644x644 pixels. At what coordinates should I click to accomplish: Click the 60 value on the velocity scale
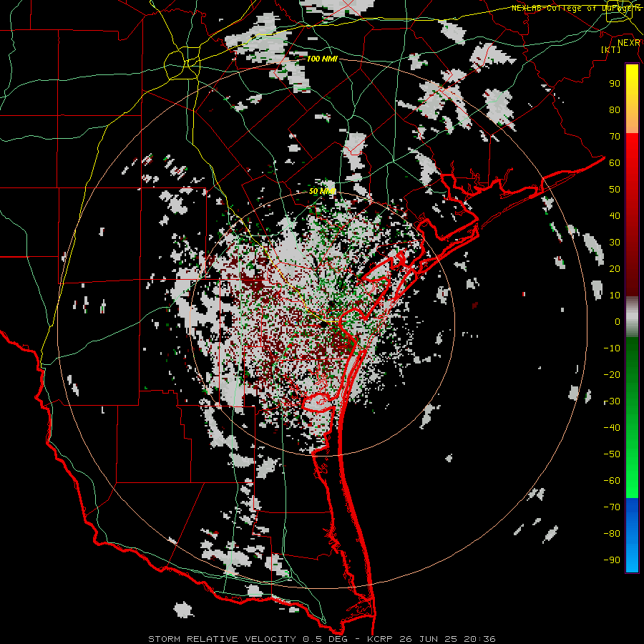(x=615, y=163)
